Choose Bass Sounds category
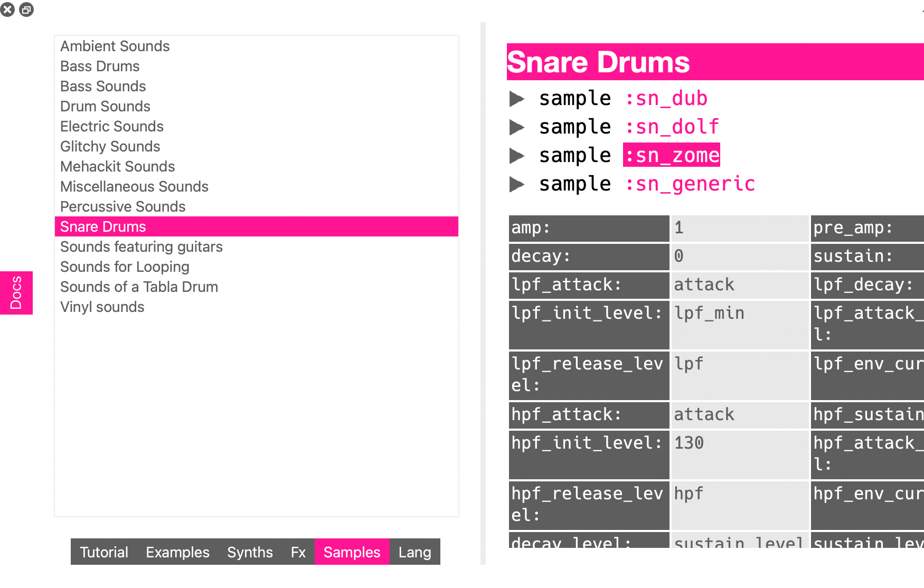The height and width of the screenshot is (588, 924). point(257,86)
